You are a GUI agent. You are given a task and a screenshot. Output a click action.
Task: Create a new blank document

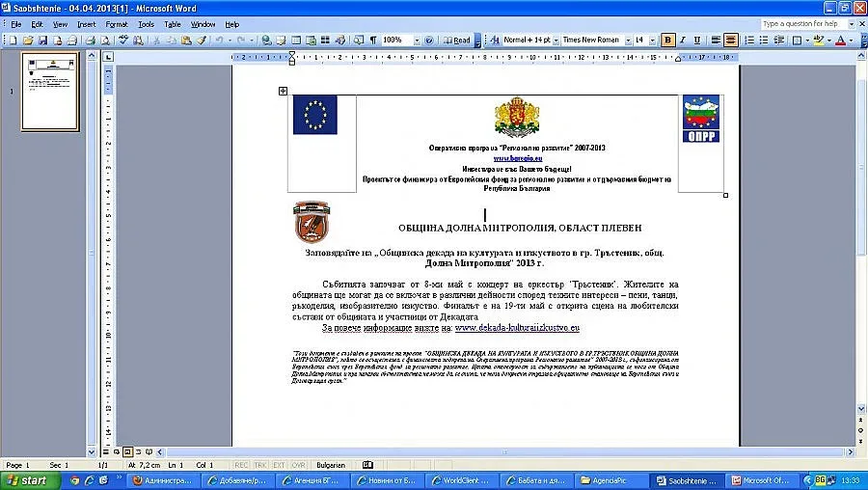[14, 41]
